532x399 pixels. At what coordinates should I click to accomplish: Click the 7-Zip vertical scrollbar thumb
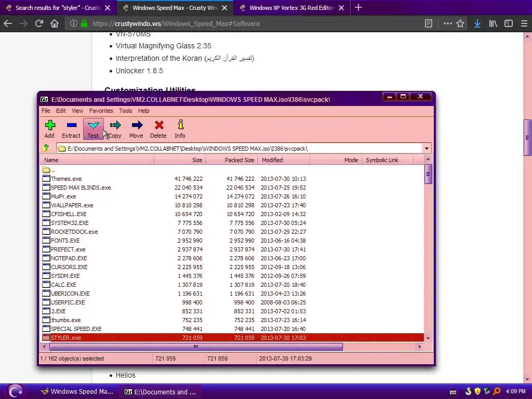click(428, 174)
